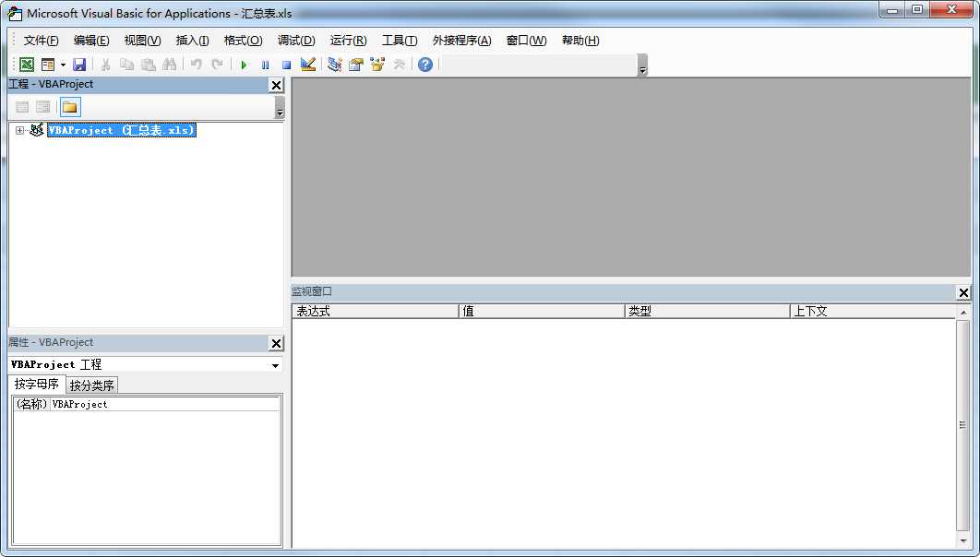Open the 外接程序(A) menu
The width and height of the screenshot is (980, 557).
tap(462, 41)
